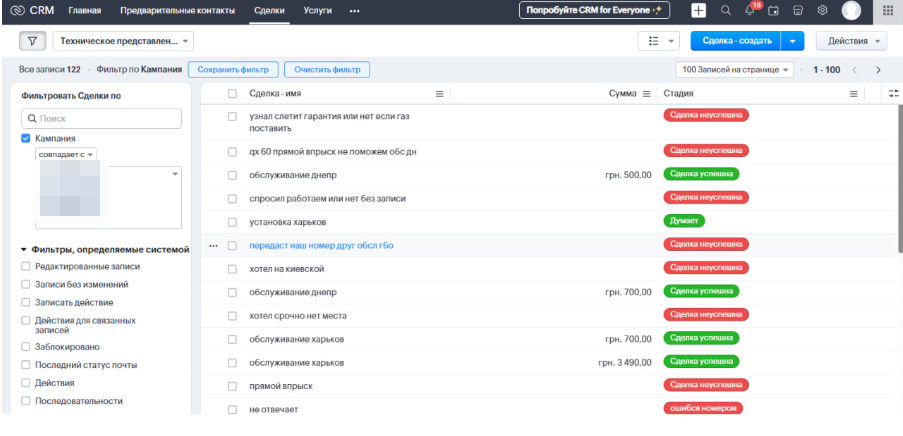Open the column settings icon at table corner
This screenshot has height=436, width=903.
point(893,93)
